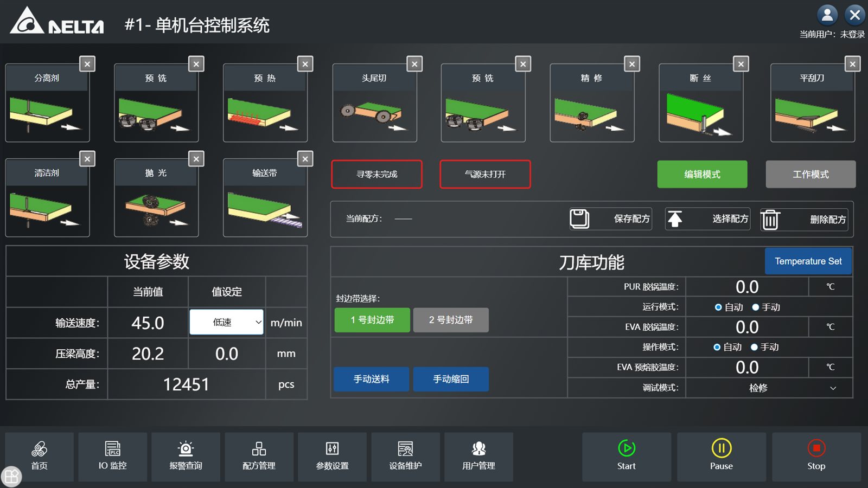This screenshot has height=488, width=868.
Task: Click the 压梁高度 set value field
Action: [x=227, y=354]
